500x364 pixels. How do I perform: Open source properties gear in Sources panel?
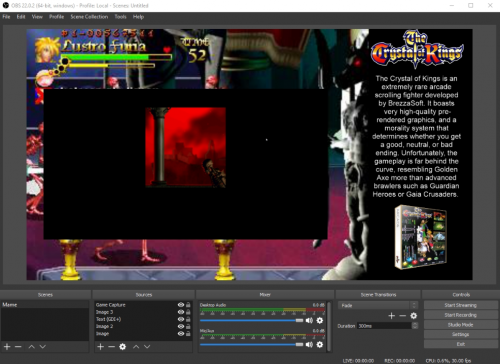(x=123, y=347)
